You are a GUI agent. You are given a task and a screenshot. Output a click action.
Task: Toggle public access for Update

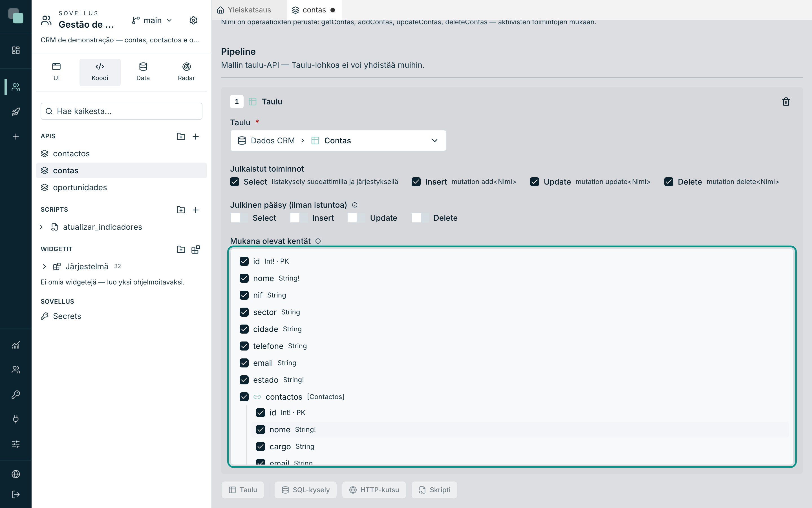(356, 218)
